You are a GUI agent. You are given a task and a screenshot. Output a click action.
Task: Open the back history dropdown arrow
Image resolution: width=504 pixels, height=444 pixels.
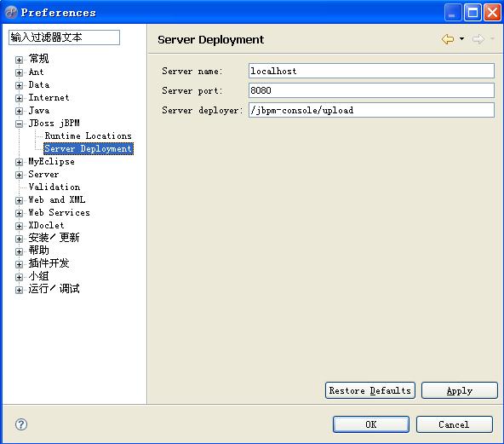point(462,39)
